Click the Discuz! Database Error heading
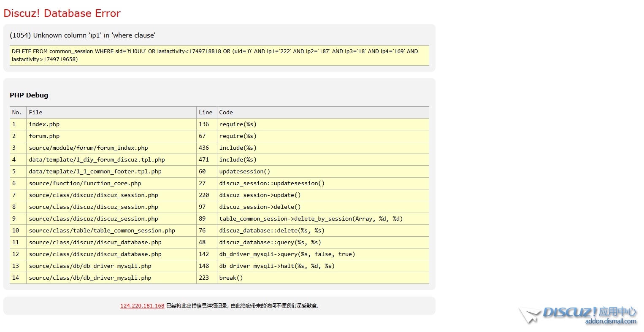Screen dimensions: 644x332 tap(62, 13)
